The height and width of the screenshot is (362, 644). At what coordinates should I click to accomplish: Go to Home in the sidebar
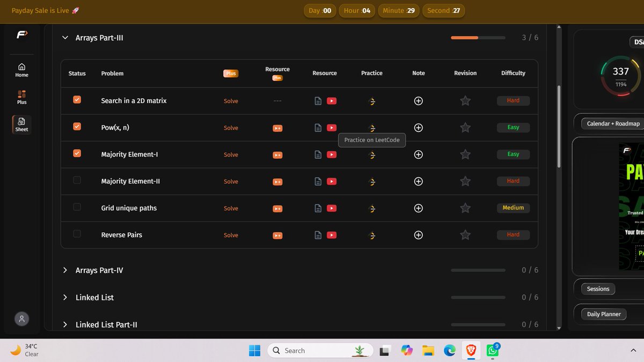[x=21, y=70]
